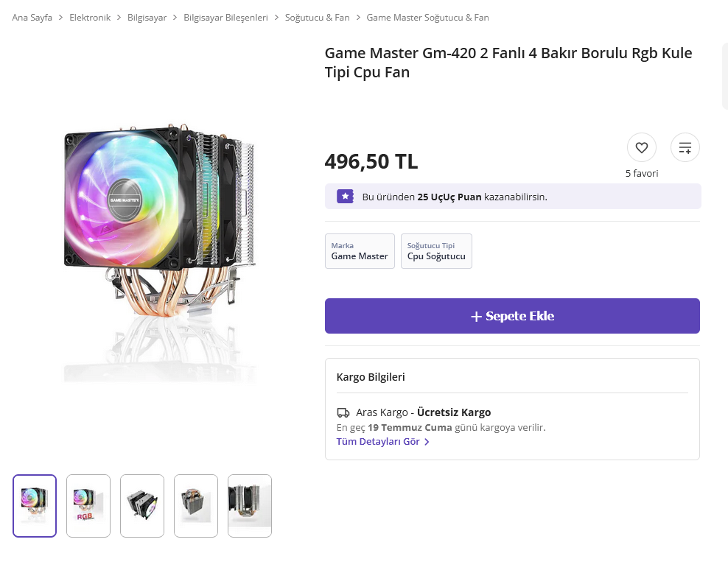Select the Soğutucu Tipi Cpu Soğutucu tag

436,251
